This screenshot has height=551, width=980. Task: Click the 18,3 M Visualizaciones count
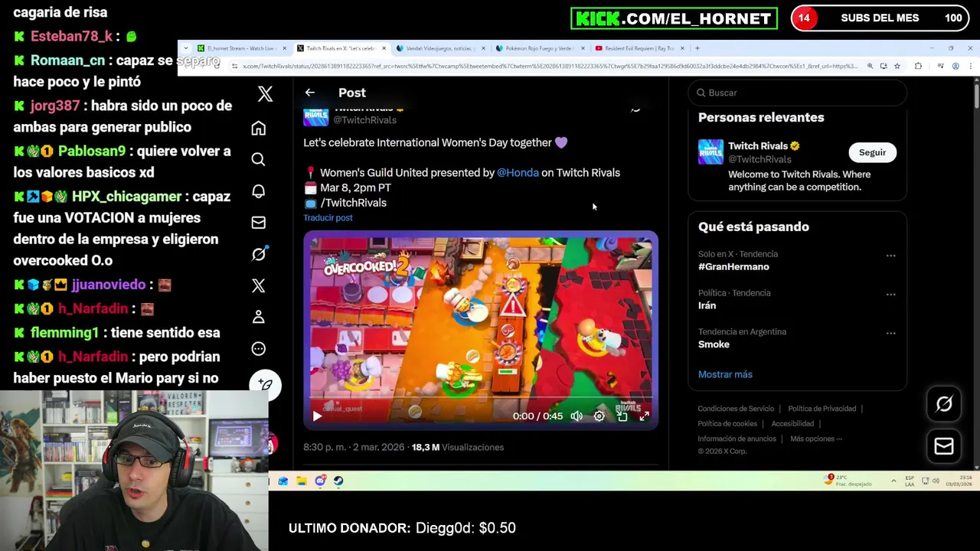[x=458, y=448]
